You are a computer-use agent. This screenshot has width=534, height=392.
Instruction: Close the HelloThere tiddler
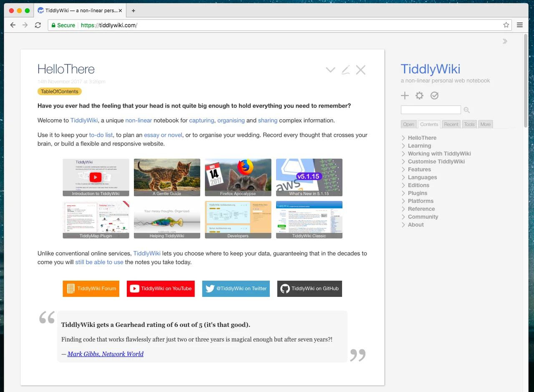pos(360,70)
